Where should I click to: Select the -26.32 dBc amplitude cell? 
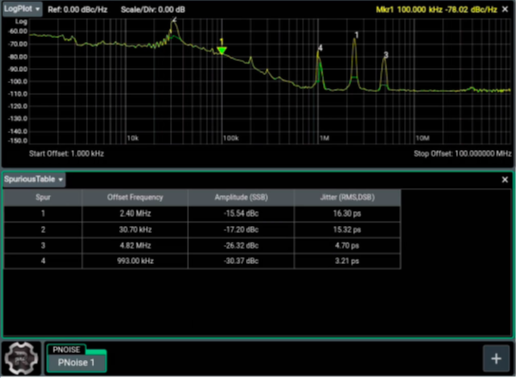tap(241, 246)
